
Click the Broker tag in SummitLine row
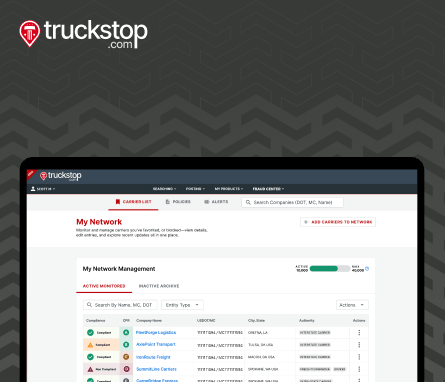tap(339, 369)
